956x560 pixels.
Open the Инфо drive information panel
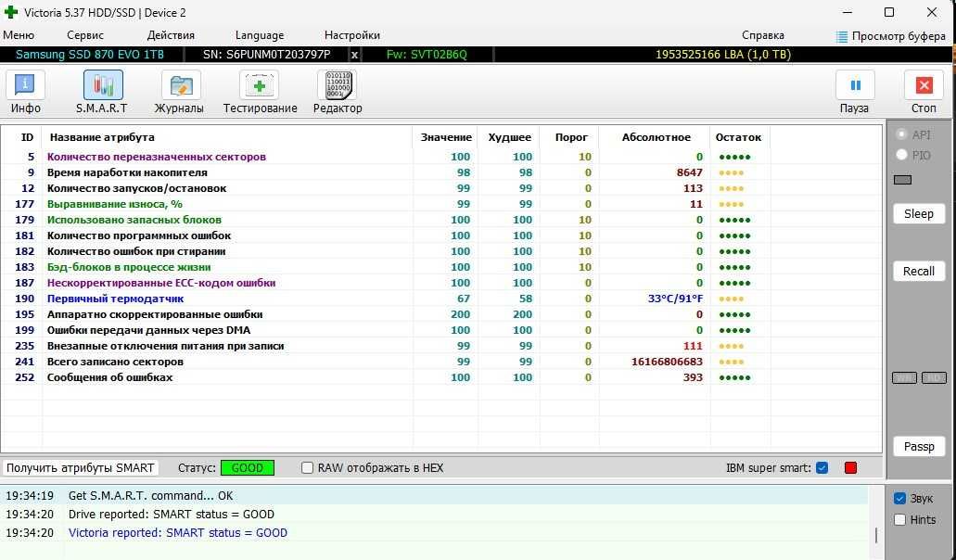click(x=25, y=85)
